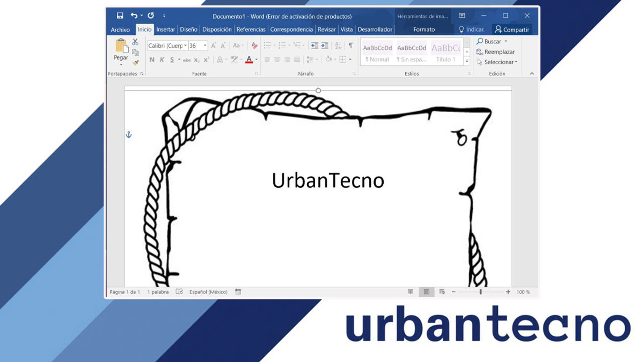Toggle underline with the S button

tap(172, 59)
